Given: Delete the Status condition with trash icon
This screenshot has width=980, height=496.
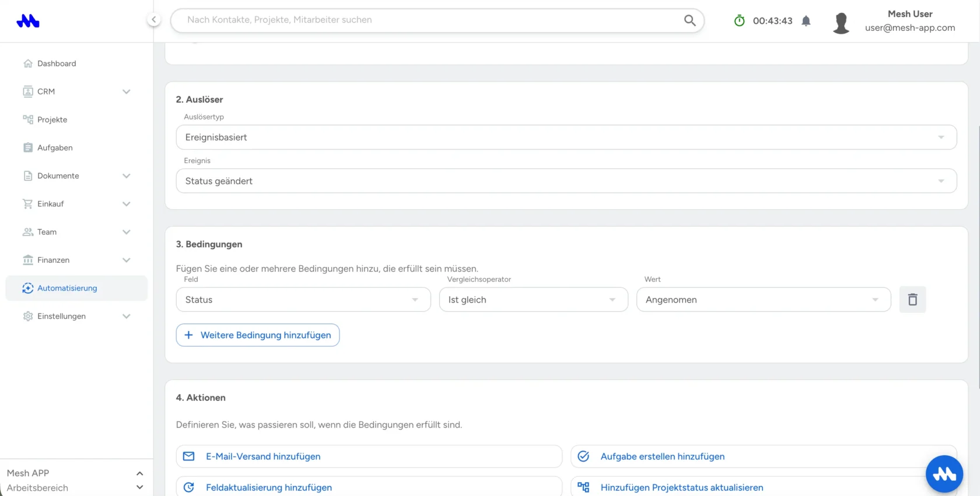Looking at the screenshot, I should [x=912, y=300].
